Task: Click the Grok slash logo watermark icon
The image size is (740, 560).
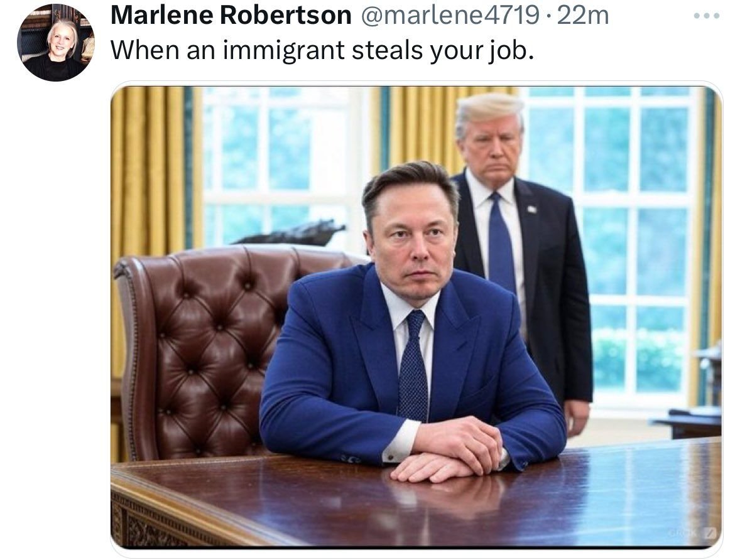Action: pos(710,533)
